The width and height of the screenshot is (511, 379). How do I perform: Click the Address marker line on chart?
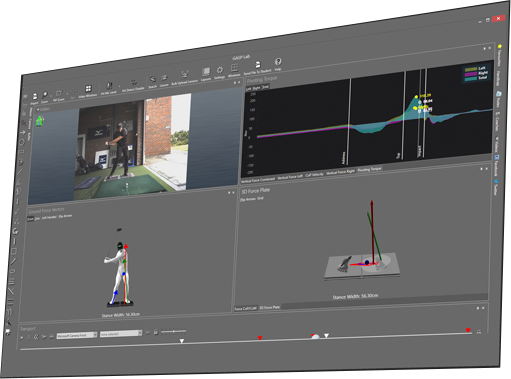349,122
